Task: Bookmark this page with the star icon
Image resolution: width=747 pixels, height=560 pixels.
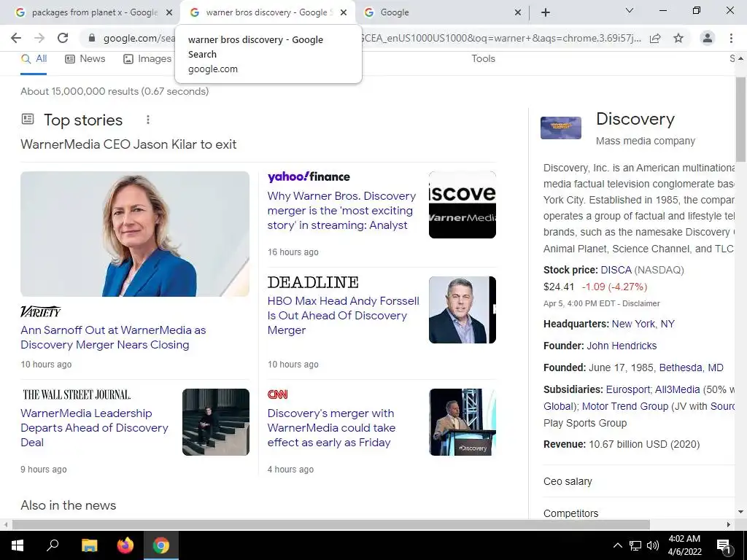Action: [678, 38]
